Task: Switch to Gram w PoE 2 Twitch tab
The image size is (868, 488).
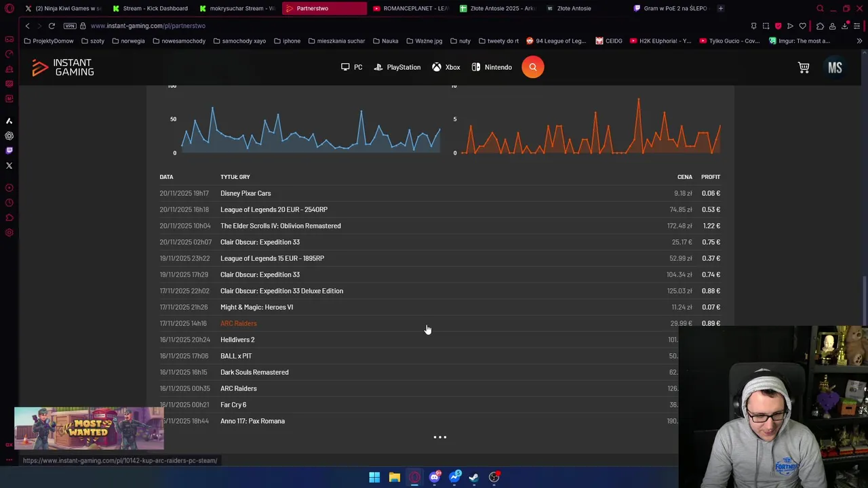Action: point(670,9)
